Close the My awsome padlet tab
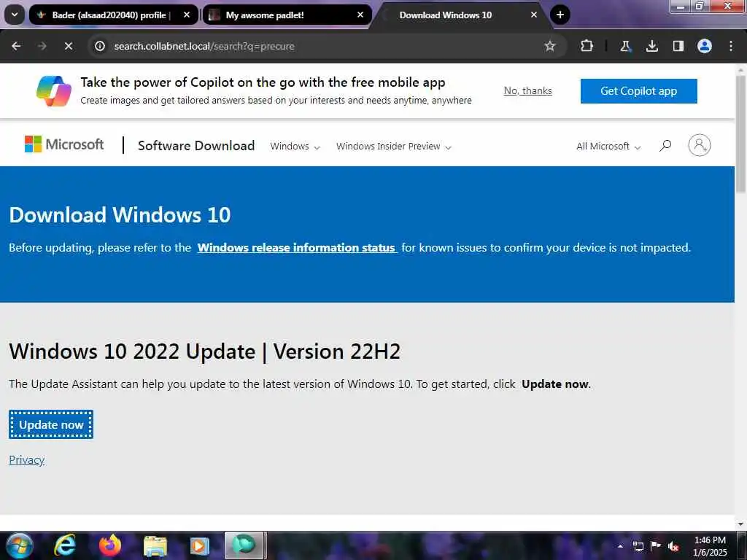 pyautogui.click(x=360, y=15)
